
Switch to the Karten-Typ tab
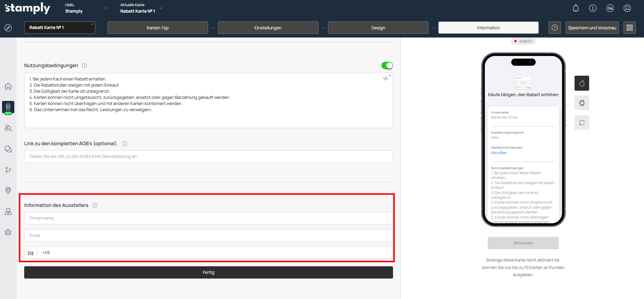coord(158,28)
